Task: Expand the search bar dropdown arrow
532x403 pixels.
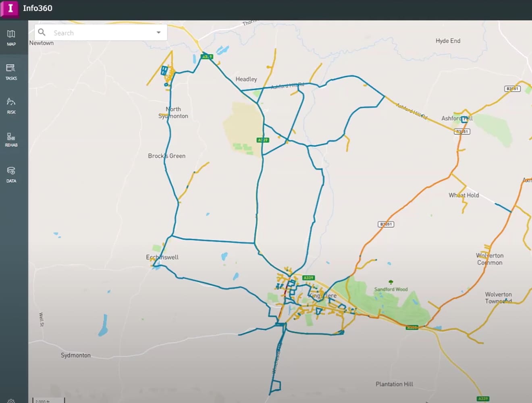Action: click(x=159, y=32)
